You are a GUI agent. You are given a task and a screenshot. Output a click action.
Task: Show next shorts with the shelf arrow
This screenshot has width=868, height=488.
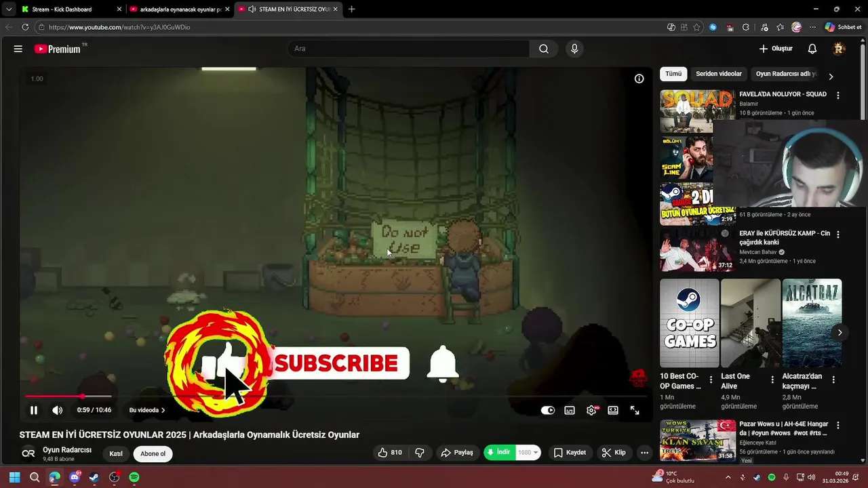click(x=840, y=333)
